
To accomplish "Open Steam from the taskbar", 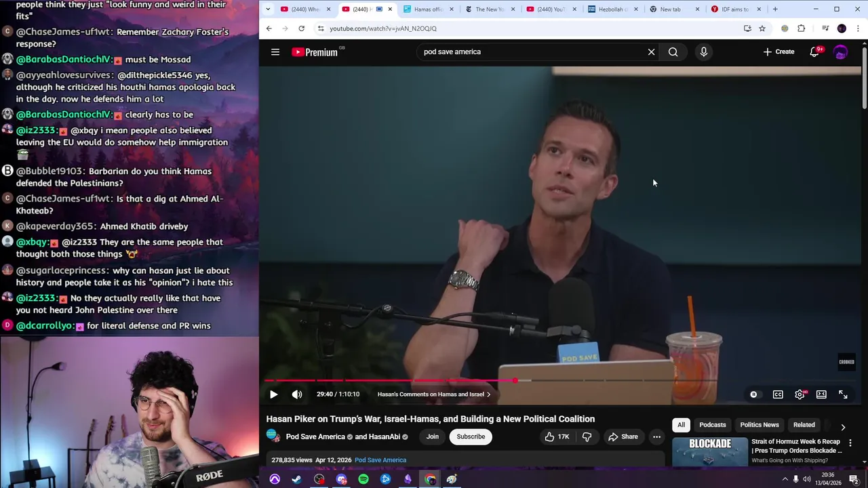I will 297,480.
